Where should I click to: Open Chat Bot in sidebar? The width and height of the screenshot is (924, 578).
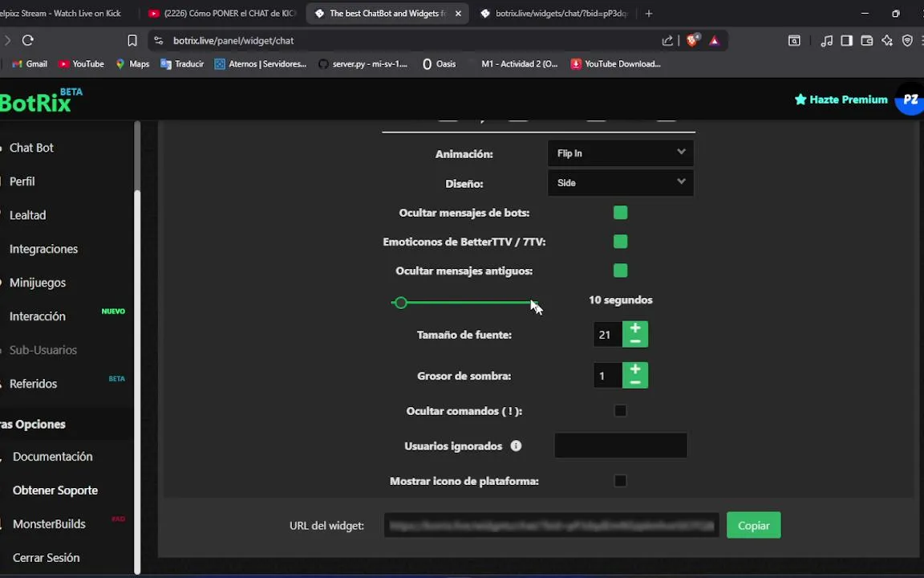click(31, 148)
